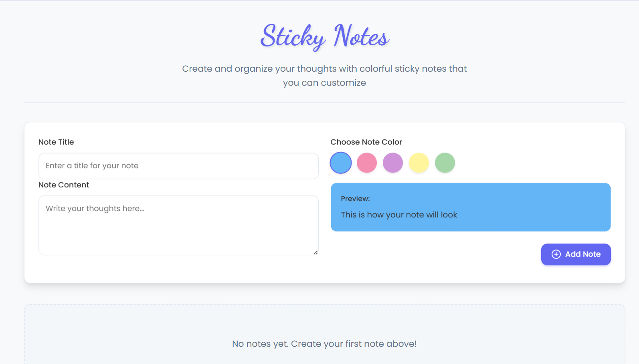The image size is (639, 364).
Task: Click the Note Title label
Action: [56, 142]
